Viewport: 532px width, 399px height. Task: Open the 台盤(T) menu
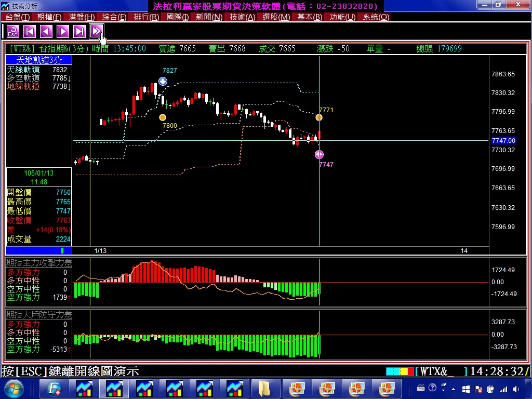17,17
